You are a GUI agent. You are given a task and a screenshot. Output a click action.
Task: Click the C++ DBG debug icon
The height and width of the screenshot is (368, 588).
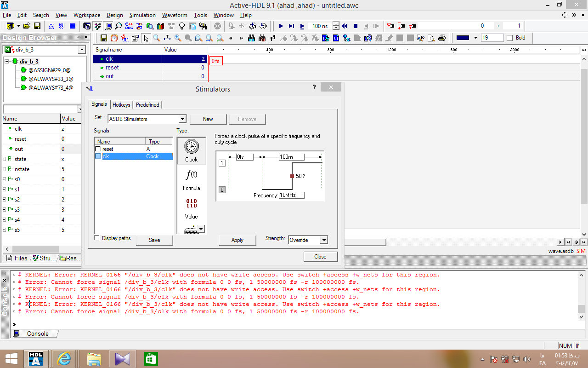tap(129, 26)
